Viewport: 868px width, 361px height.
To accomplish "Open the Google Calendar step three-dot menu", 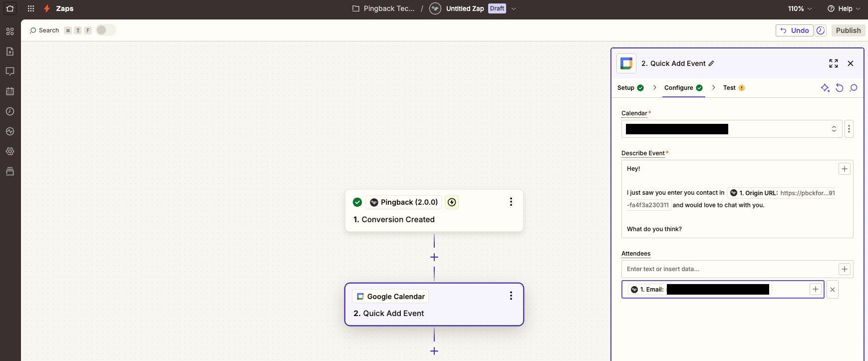I will pyautogui.click(x=511, y=296).
